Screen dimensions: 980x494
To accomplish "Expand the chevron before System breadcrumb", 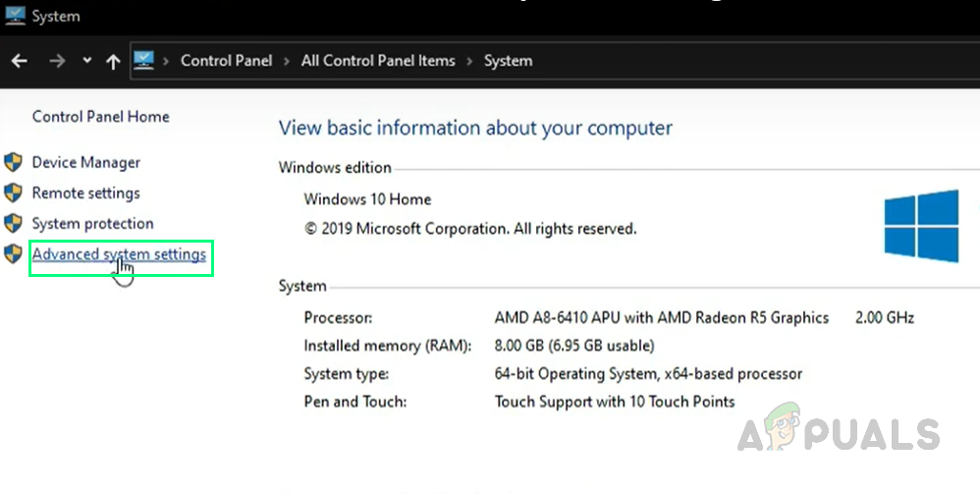I will (x=469, y=61).
